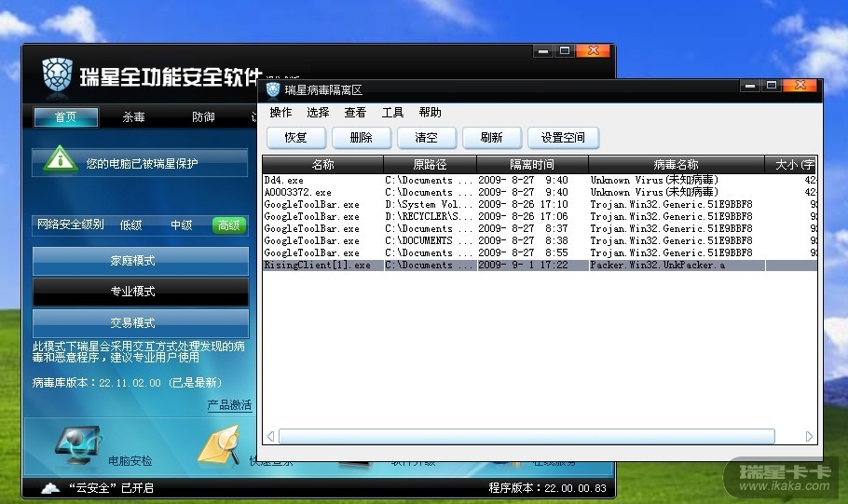Select 家庭模式 home mode
The height and width of the screenshot is (504, 848).
point(141,261)
